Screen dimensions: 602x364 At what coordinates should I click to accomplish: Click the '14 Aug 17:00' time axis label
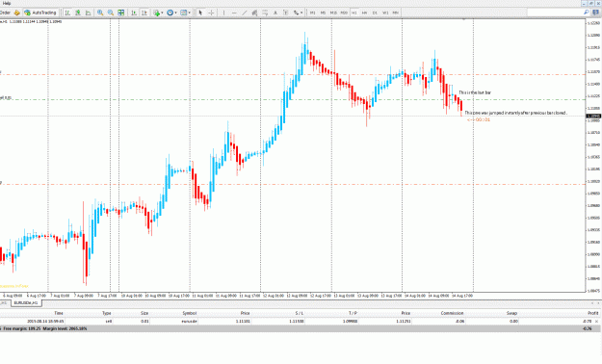tap(462, 296)
